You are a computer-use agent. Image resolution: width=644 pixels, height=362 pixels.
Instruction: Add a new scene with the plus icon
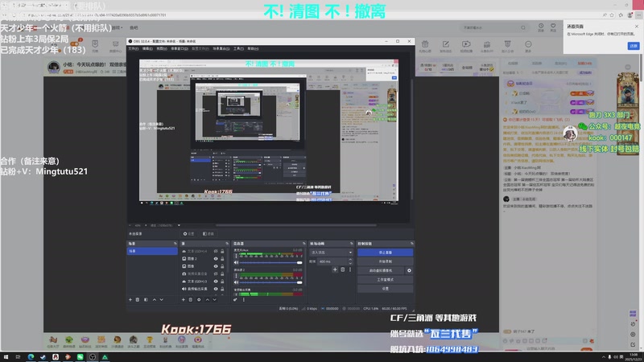[130, 299]
